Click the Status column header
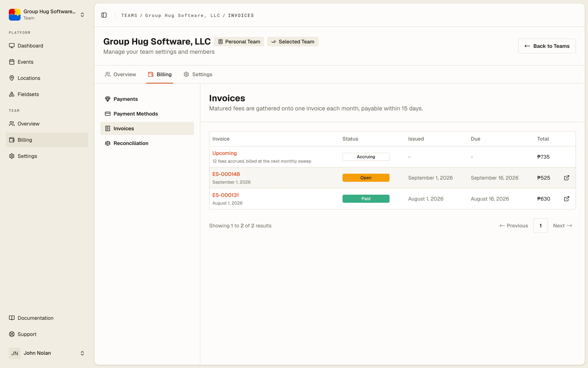This screenshot has height=368, width=588. click(350, 139)
